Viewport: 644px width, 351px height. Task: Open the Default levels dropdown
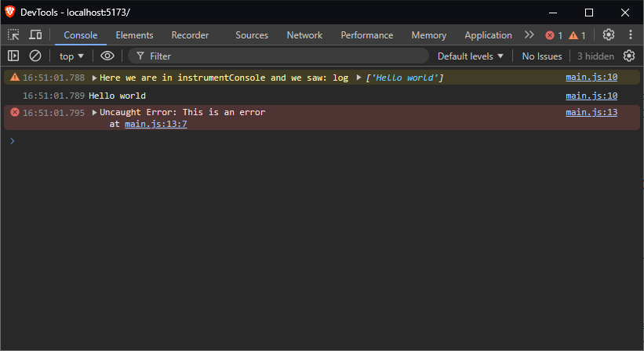(x=471, y=56)
